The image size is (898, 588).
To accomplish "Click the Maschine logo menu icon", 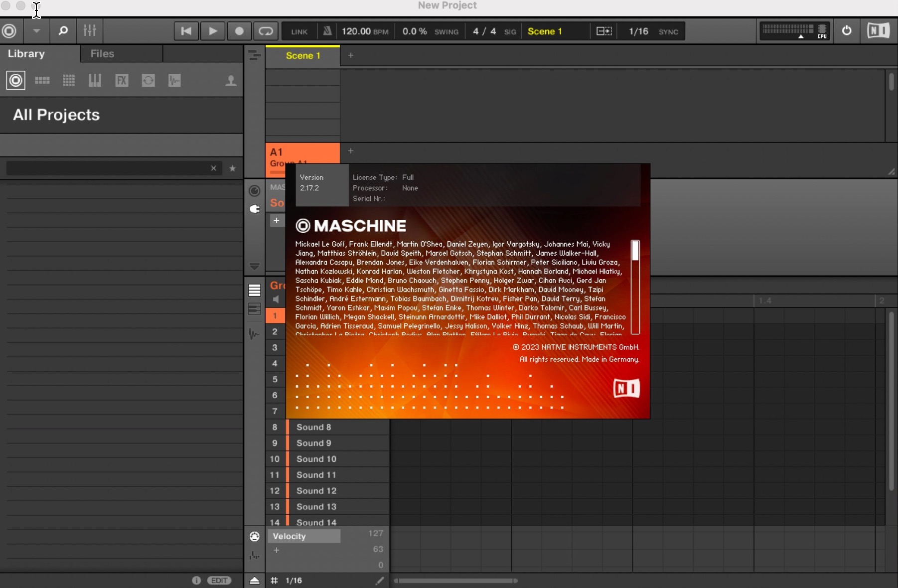I will 9,31.
